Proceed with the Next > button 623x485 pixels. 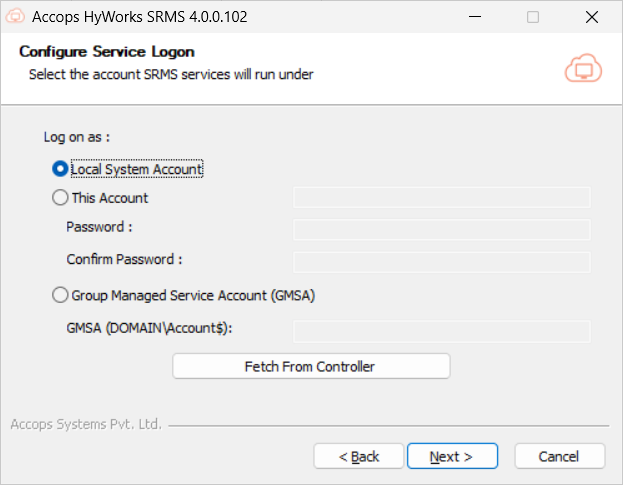click(x=450, y=456)
